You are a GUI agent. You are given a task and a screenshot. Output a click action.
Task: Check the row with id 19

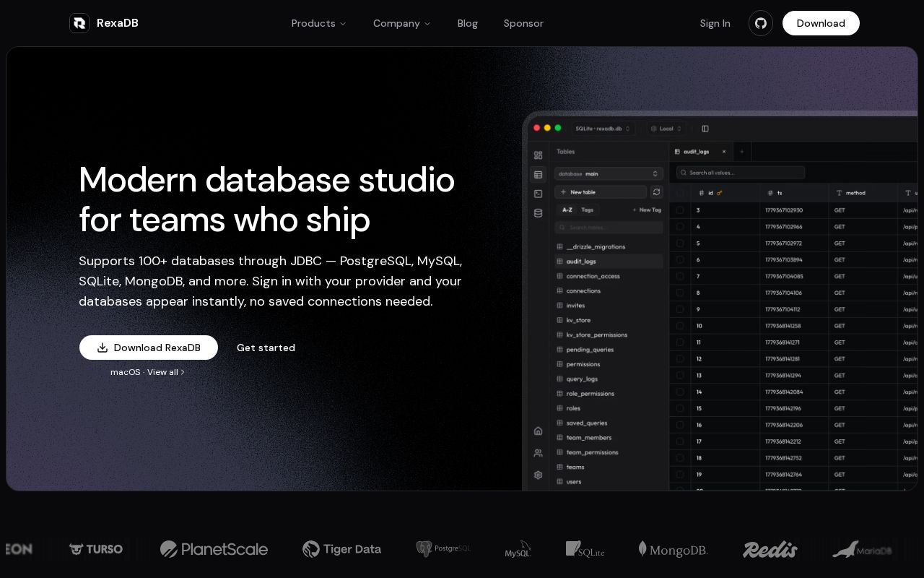point(680,475)
